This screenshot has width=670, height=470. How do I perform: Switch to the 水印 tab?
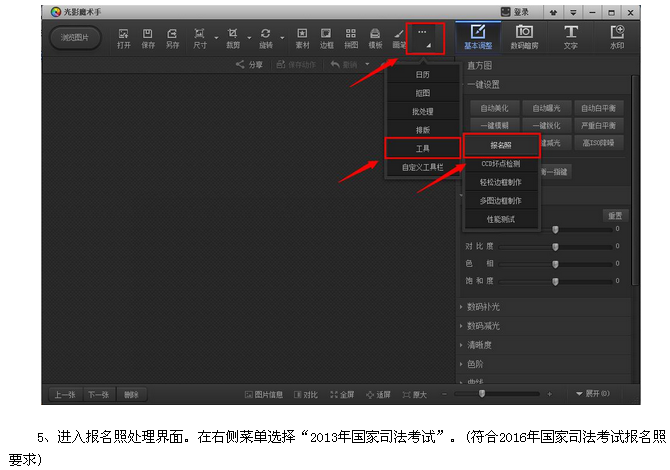(617, 36)
